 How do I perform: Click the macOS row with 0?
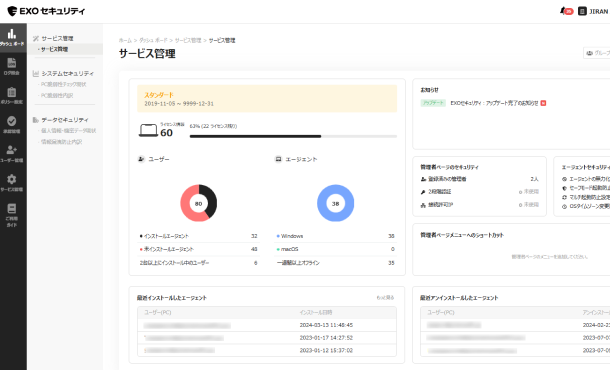point(335,249)
